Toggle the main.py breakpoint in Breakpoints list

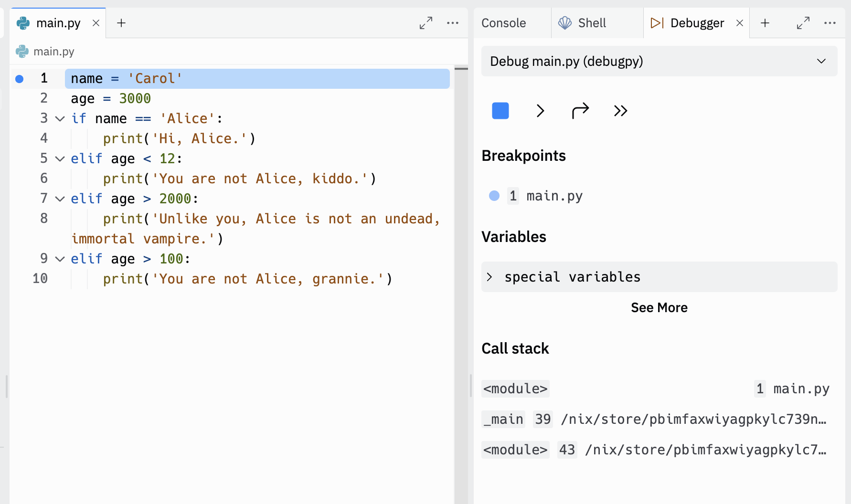(494, 196)
